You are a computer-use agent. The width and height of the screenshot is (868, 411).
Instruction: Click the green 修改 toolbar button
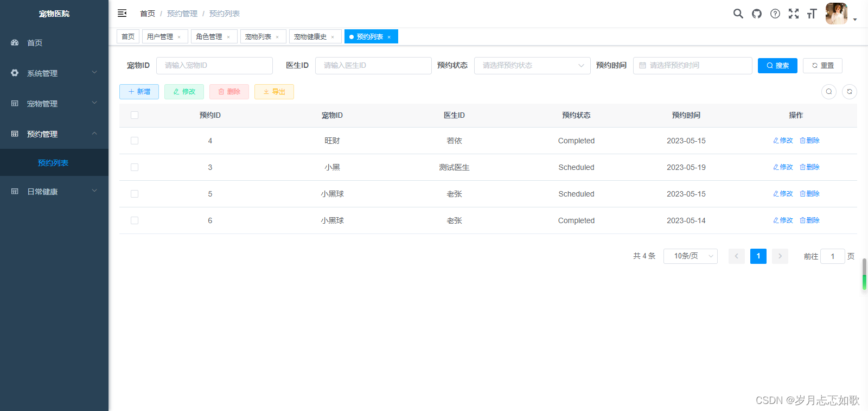(x=184, y=92)
